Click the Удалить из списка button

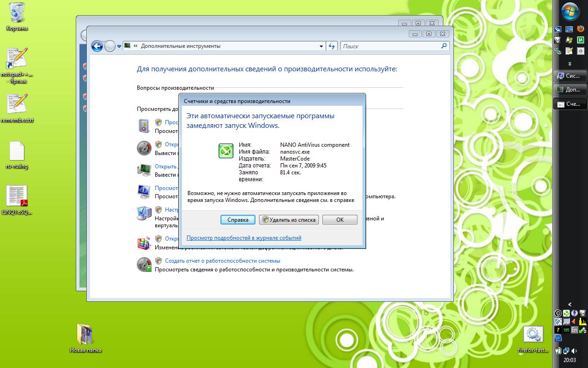289,220
